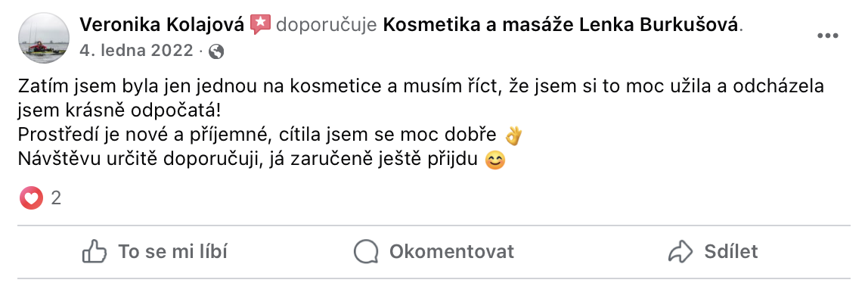Click the doporučuje text in the header
The height and width of the screenshot is (283, 868).
[327, 25]
